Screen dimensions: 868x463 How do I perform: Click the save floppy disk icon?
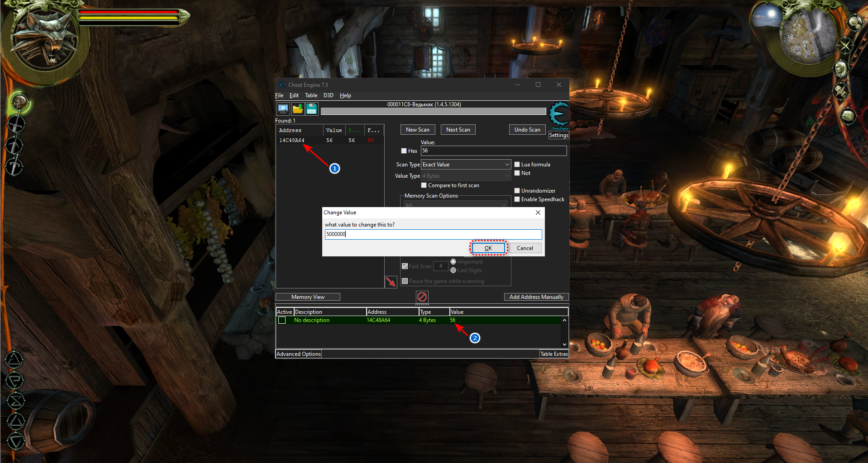312,109
